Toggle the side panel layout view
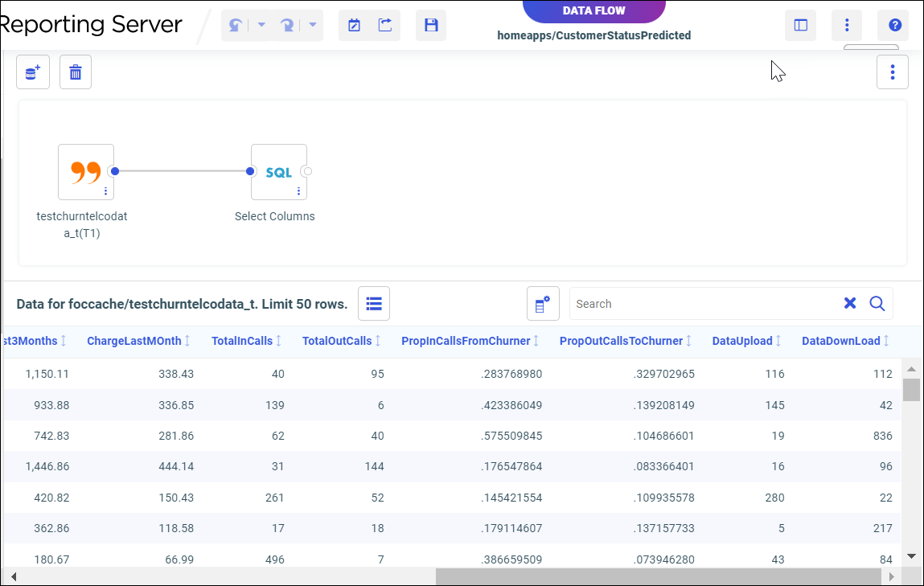Viewport: 924px width, 586px height. (x=800, y=26)
